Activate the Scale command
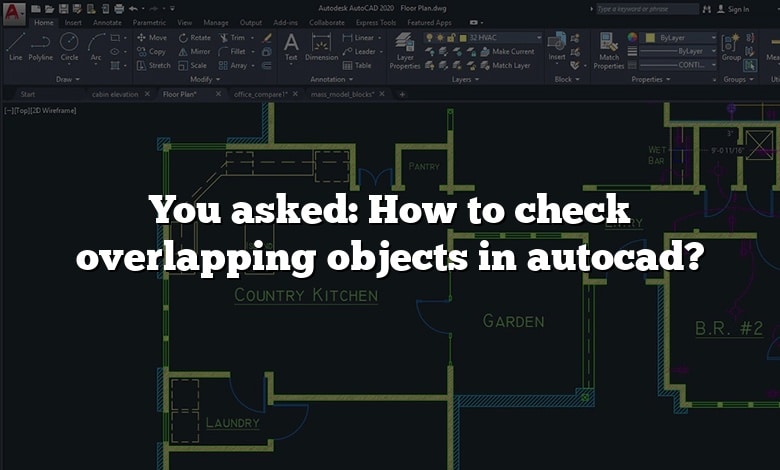 [x=193, y=65]
